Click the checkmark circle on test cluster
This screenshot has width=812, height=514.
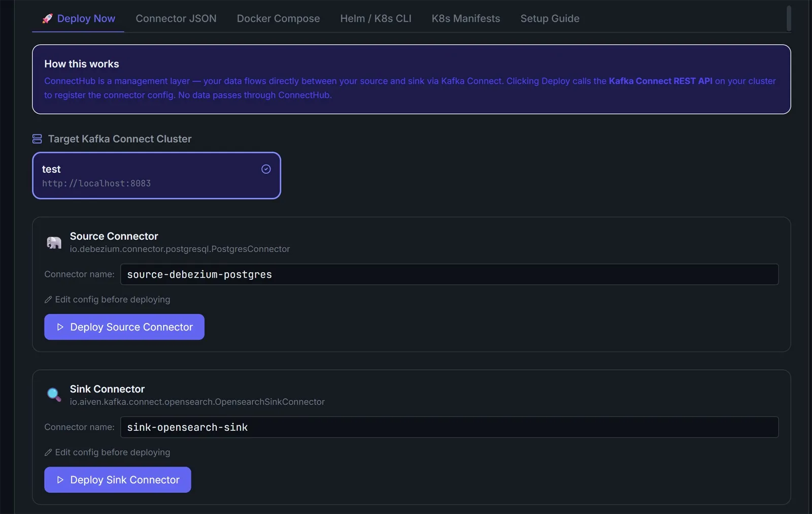[266, 169]
